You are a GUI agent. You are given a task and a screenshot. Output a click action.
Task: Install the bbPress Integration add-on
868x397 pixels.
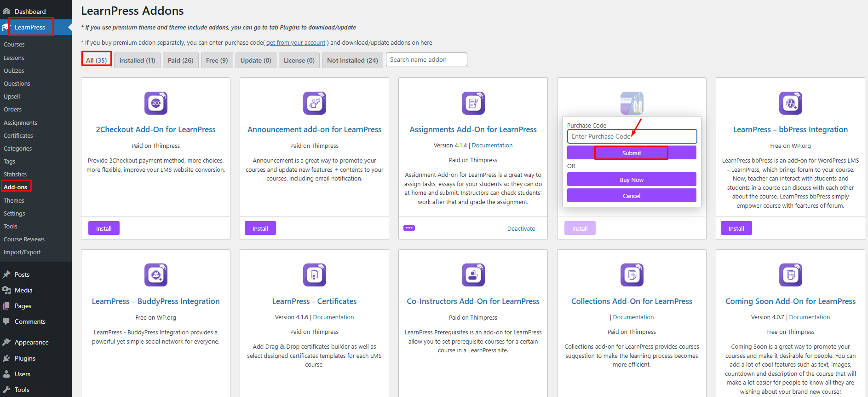[x=736, y=228]
